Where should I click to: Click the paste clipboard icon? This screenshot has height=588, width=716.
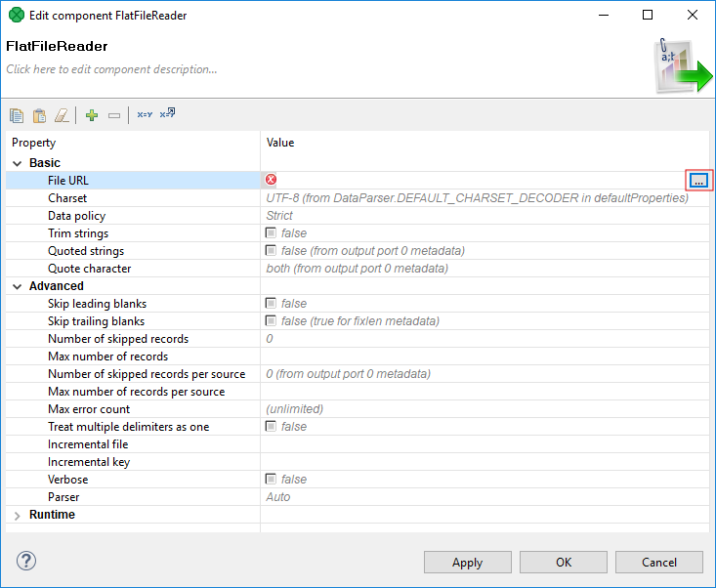40,115
